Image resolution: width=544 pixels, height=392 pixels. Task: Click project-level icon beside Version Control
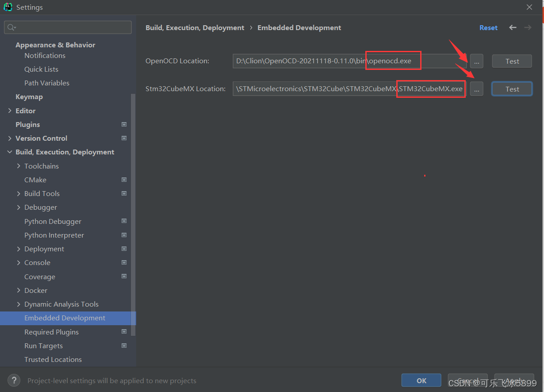point(124,138)
